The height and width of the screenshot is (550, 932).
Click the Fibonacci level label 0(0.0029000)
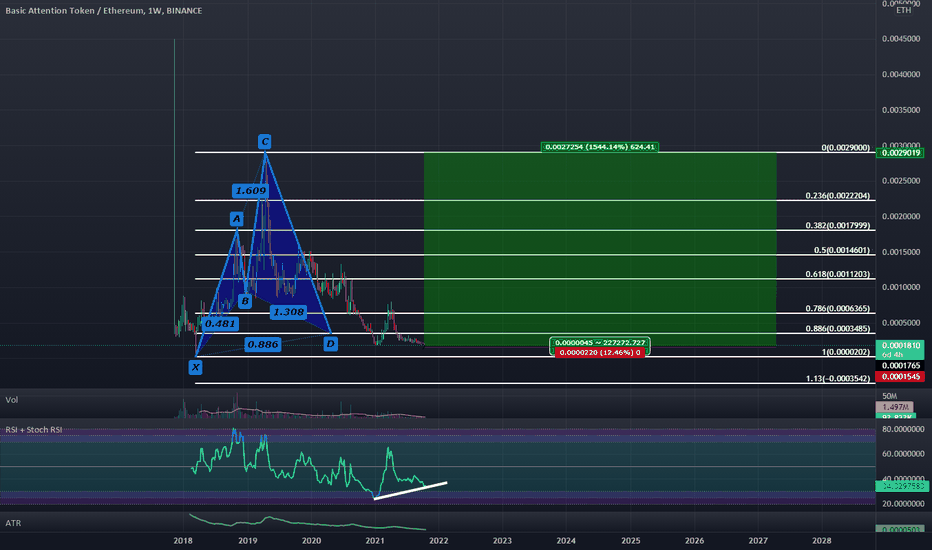(845, 147)
